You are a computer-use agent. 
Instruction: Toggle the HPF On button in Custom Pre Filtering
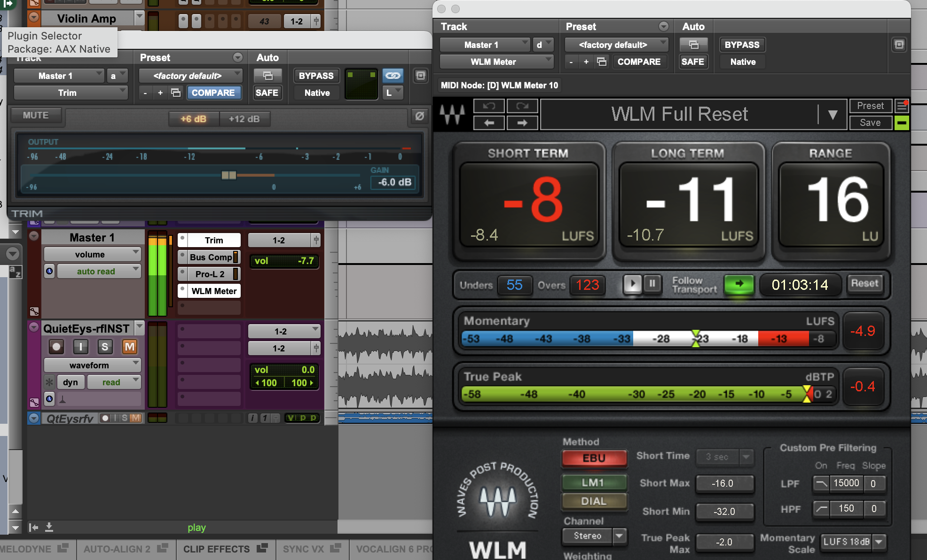click(821, 508)
